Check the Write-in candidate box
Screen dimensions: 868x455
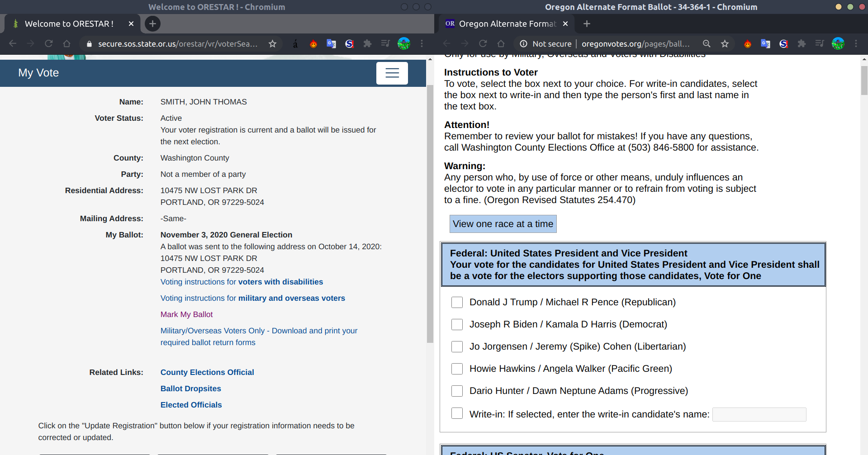457,413
